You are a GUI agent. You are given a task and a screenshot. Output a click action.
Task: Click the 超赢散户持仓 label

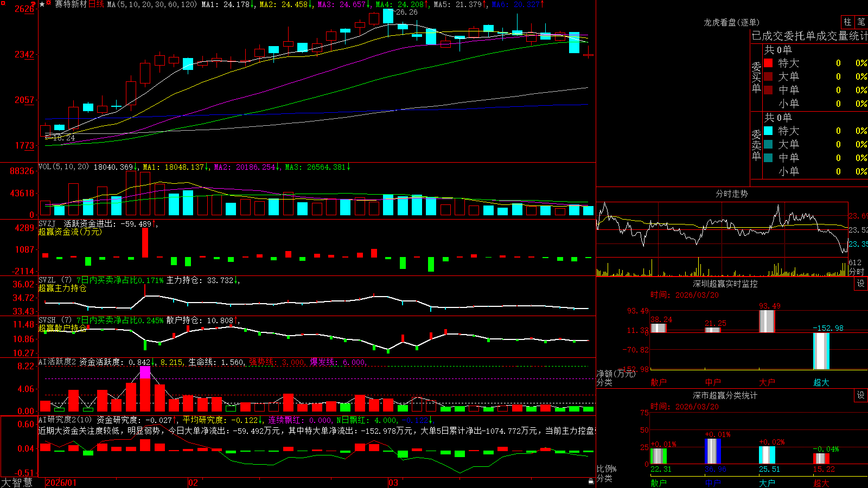coord(62,329)
